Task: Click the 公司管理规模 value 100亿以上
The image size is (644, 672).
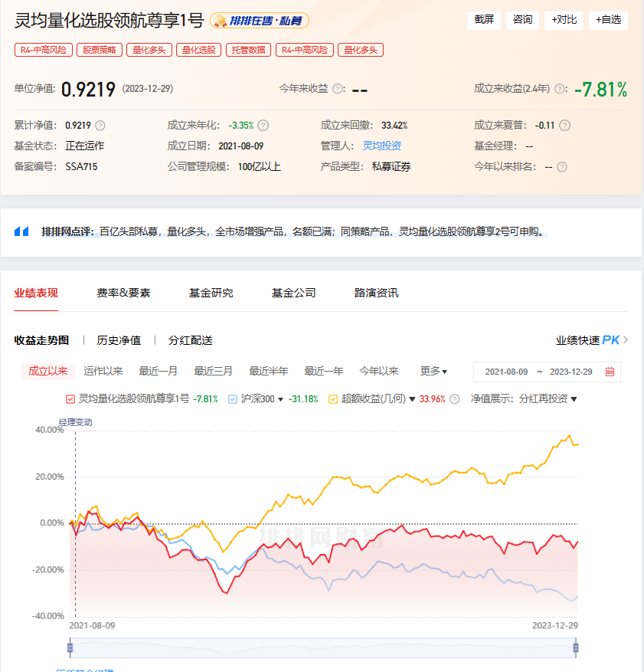Action: click(x=260, y=167)
